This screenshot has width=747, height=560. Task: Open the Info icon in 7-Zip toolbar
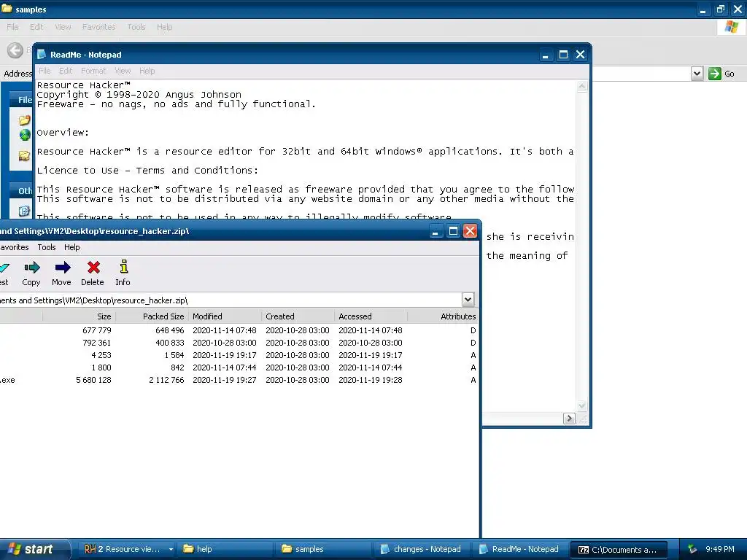[x=123, y=266]
